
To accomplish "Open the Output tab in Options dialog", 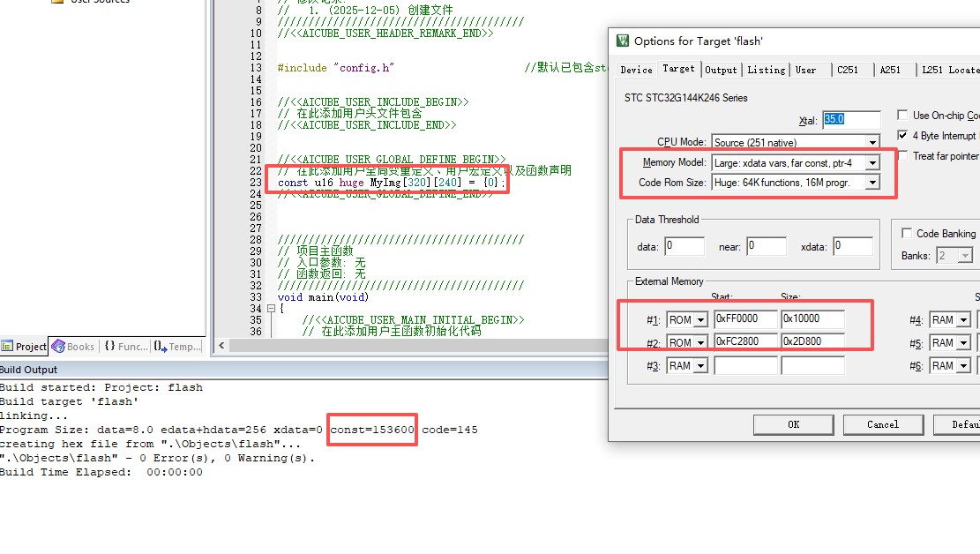I will [721, 70].
